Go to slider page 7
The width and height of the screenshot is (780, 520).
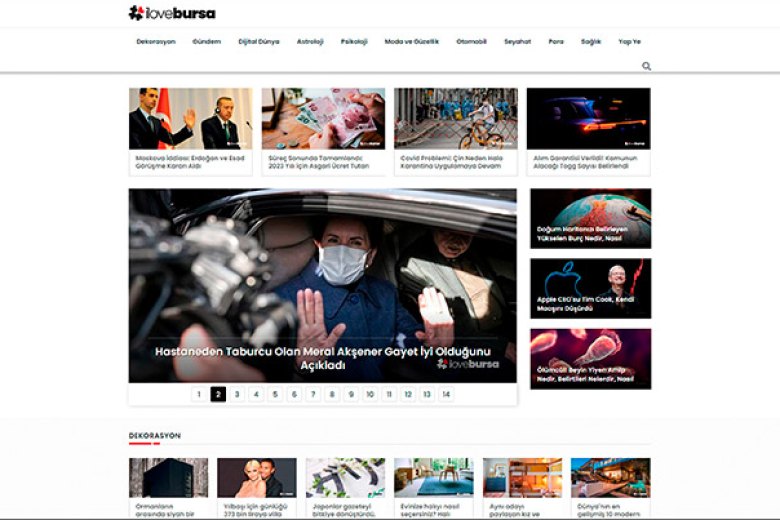click(x=313, y=394)
